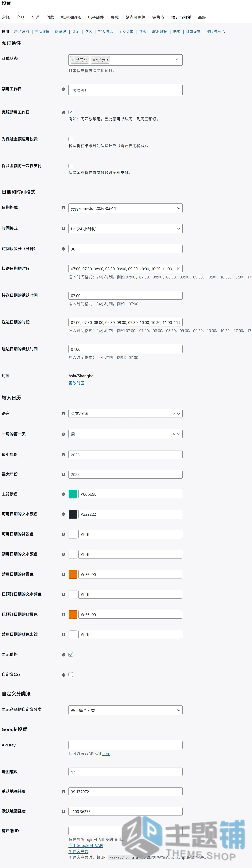Open the 可用日期的文本颜色 dark swatch
252x868 pixels.
73,514
